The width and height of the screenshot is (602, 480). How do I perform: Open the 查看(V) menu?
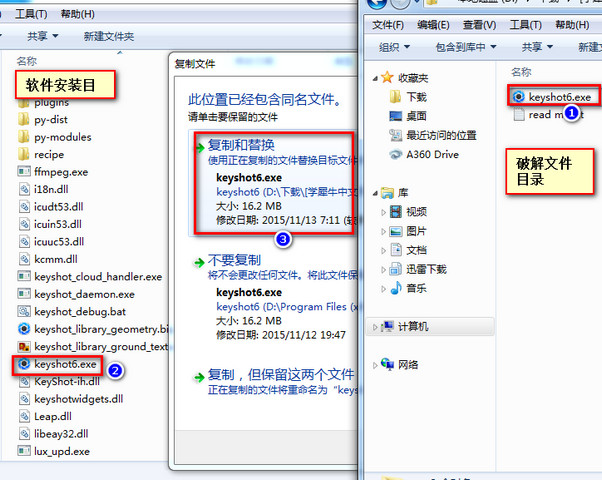pyautogui.click(x=479, y=25)
